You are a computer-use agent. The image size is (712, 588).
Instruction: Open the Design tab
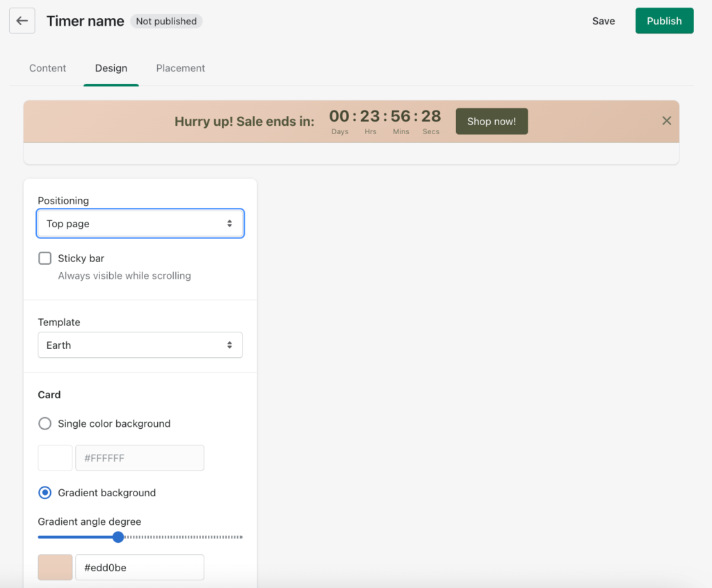(x=111, y=68)
